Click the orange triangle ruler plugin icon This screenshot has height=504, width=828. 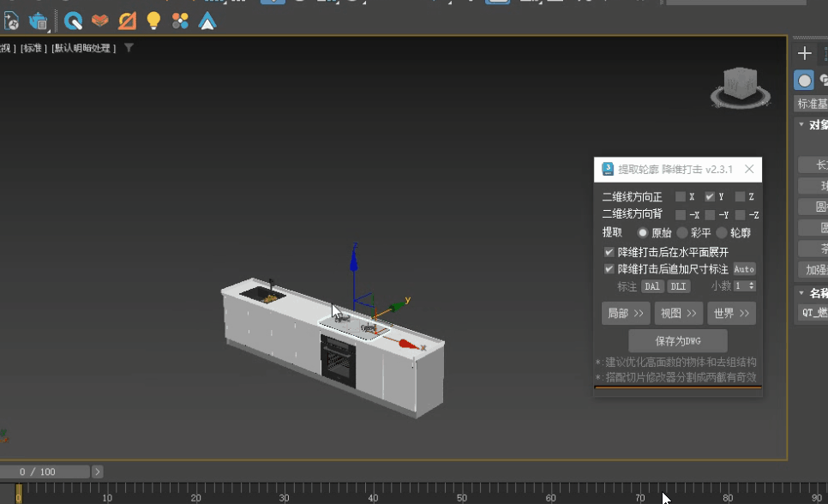click(x=127, y=21)
